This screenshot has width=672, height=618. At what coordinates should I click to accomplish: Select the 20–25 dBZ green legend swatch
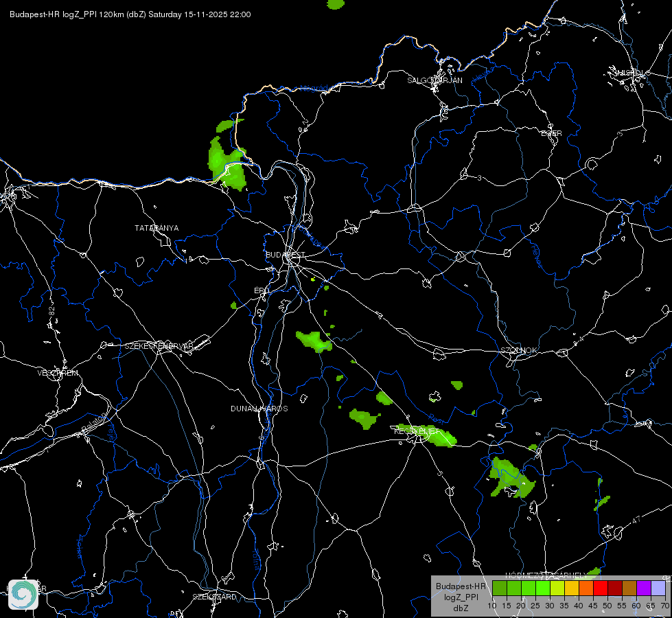529,588
